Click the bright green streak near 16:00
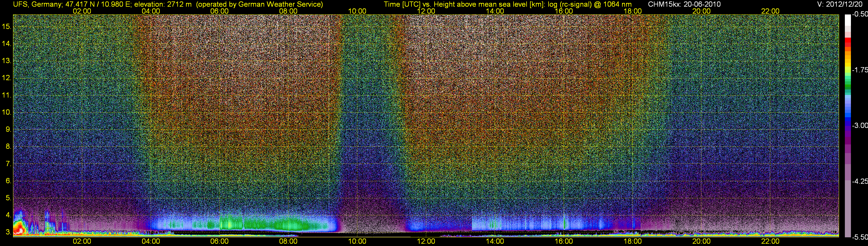The width and height of the screenshot is (868, 246). [x=565, y=223]
